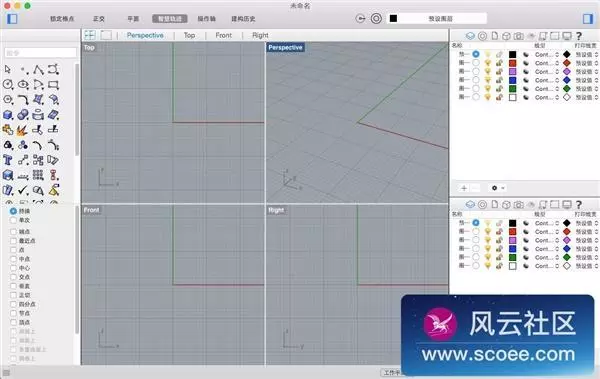Toggle the 操作轴 gumball button
The image size is (600, 379).
click(x=207, y=19)
